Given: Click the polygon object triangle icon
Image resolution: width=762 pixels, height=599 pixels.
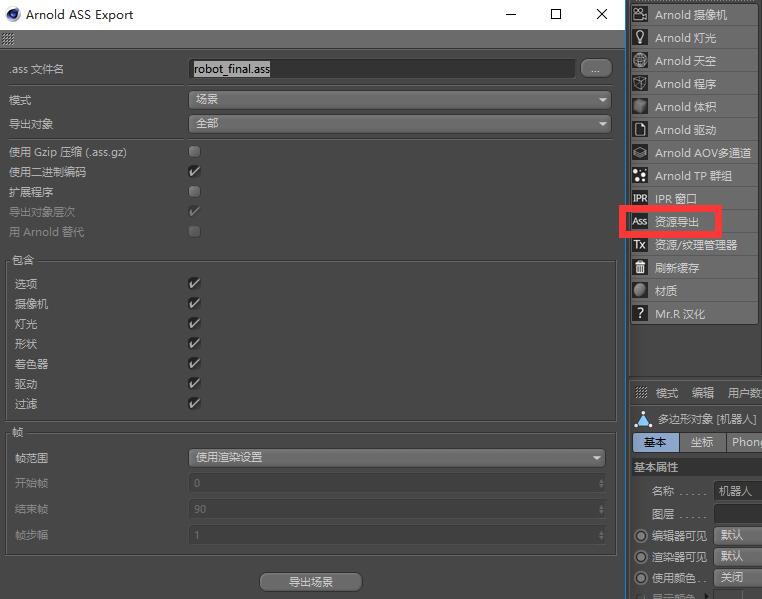Looking at the screenshot, I should point(643,419).
